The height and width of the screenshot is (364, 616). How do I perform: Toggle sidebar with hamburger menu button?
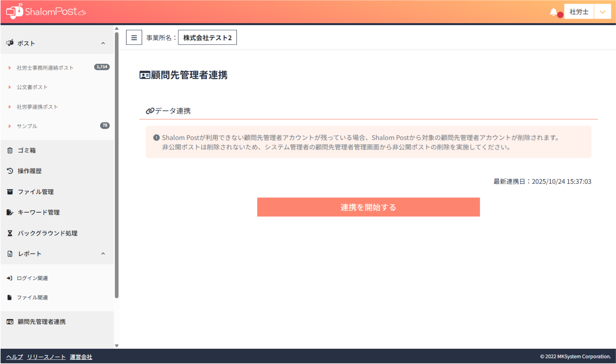134,37
